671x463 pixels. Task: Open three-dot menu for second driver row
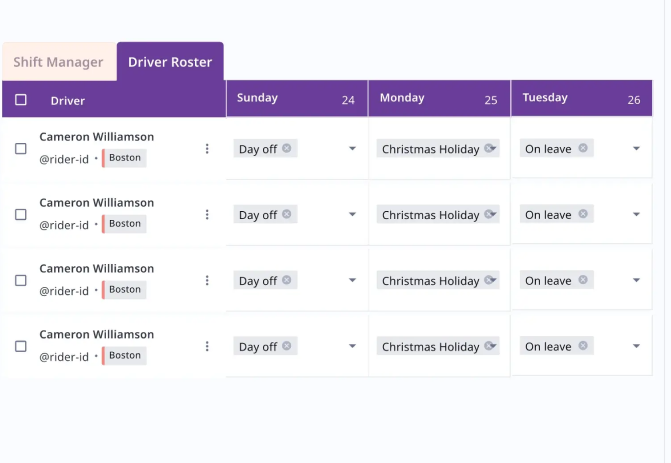coord(207,215)
